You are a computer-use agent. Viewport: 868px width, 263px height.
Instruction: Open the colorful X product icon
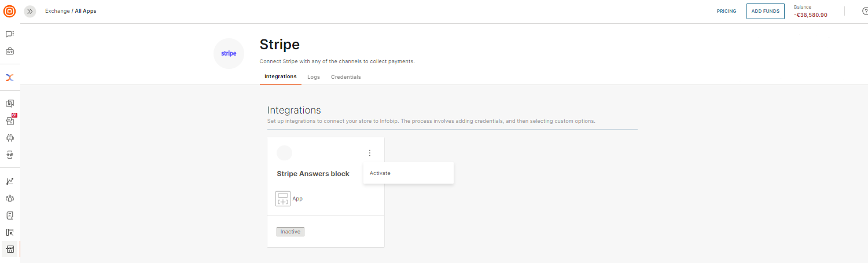[10, 78]
